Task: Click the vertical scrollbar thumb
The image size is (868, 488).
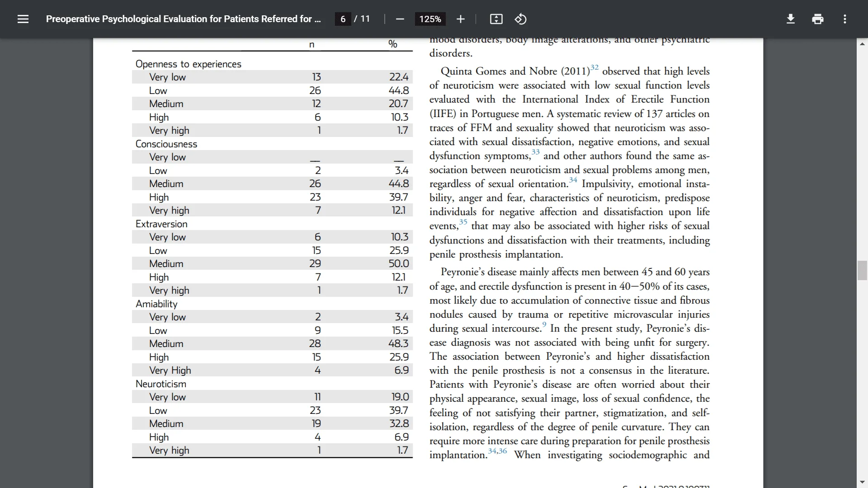Action: coord(862,270)
